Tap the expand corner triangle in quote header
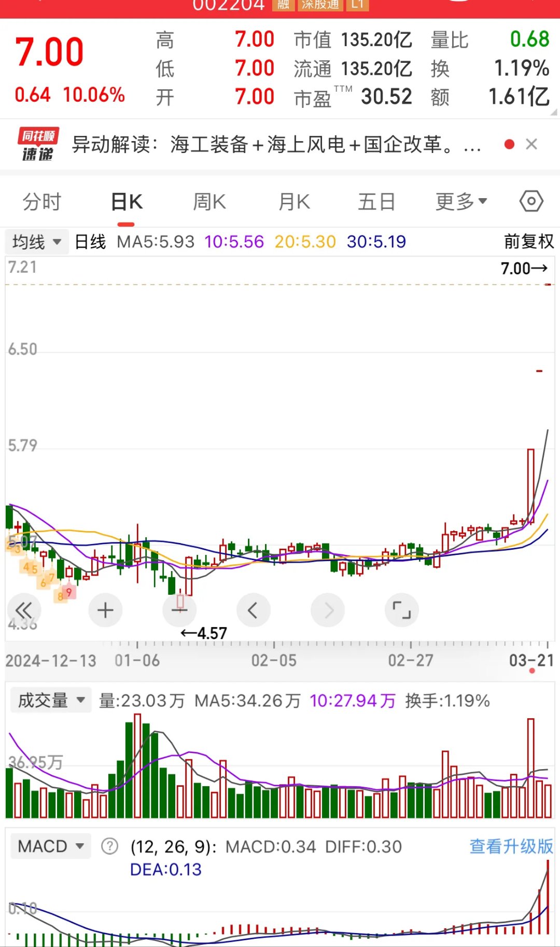 point(554,112)
